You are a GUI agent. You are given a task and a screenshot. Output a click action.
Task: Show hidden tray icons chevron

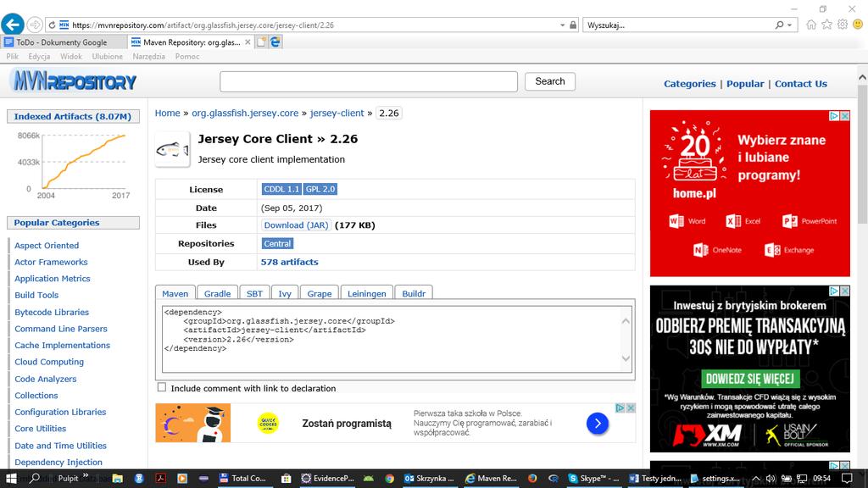tap(755, 479)
